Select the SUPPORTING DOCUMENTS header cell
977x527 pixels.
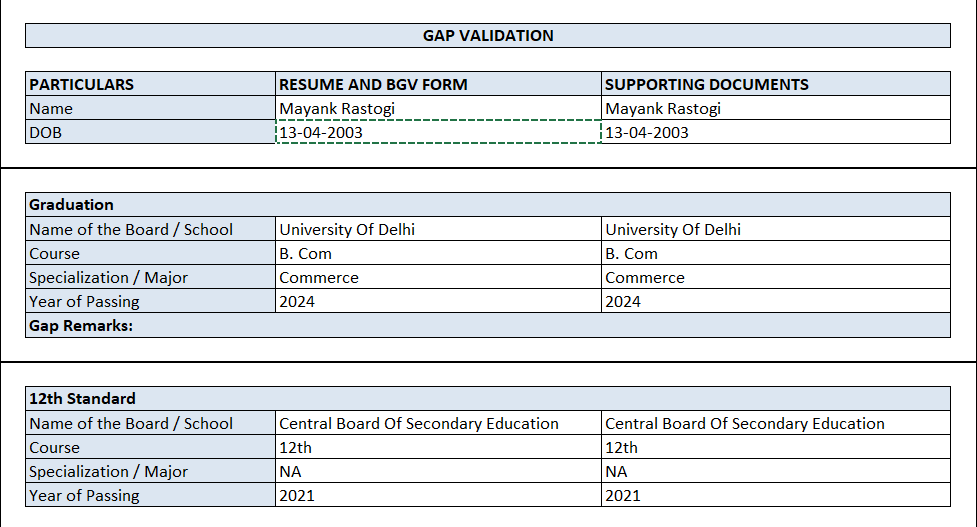coord(776,84)
